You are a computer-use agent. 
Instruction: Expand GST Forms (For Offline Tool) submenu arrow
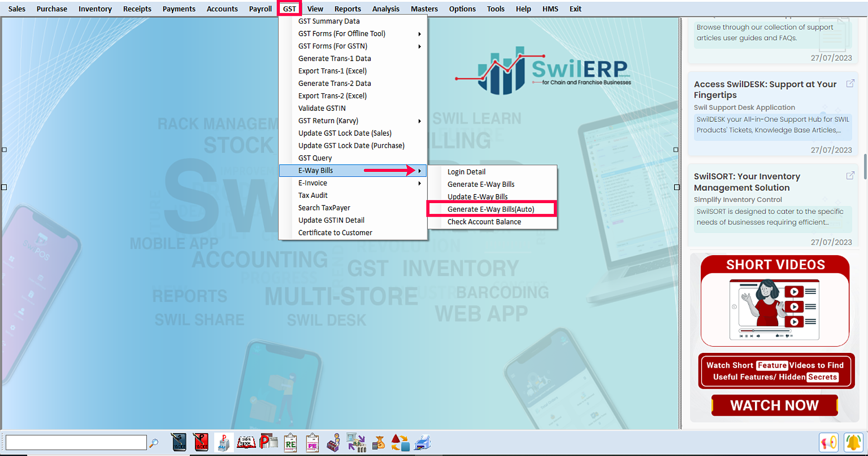pos(420,34)
